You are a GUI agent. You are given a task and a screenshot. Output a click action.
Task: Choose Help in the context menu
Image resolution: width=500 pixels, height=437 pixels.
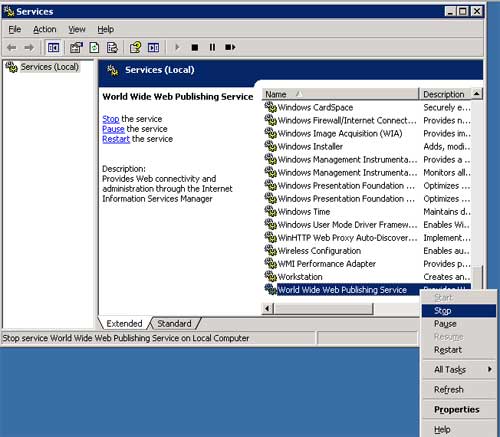(x=459, y=429)
